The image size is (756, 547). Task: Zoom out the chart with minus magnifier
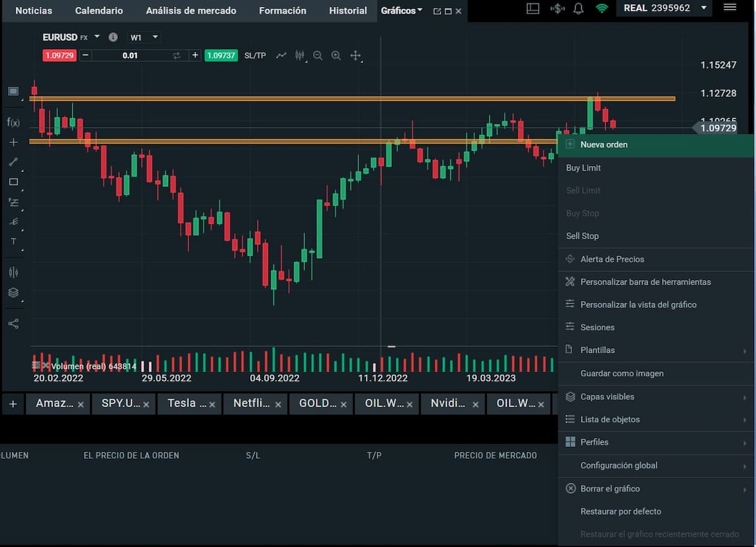click(x=318, y=55)
